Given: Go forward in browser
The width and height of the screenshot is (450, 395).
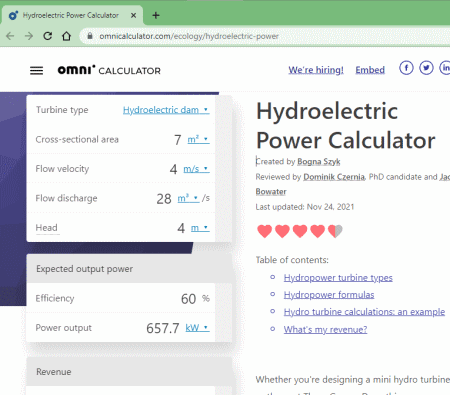Looking at the screenshot, I should [29, 36].
